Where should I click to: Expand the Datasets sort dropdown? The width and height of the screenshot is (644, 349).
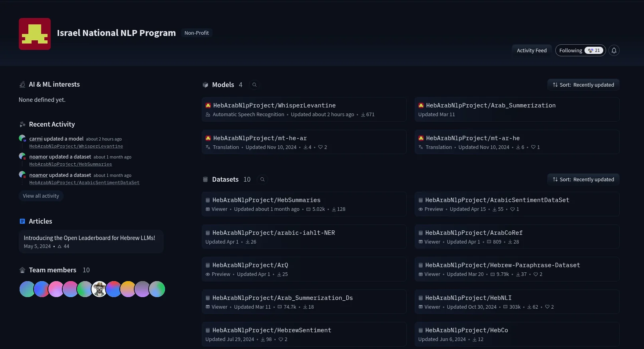pyautogui.click(x=583, y=179)
